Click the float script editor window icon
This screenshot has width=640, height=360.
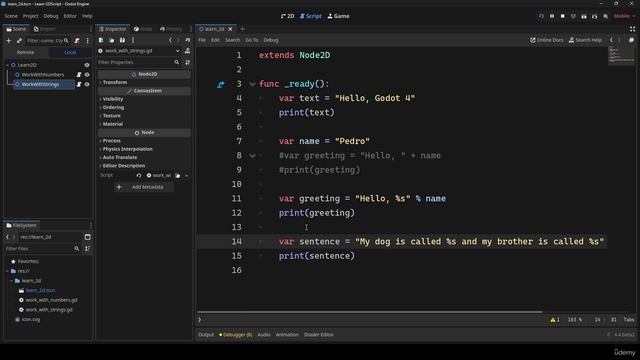631,40
